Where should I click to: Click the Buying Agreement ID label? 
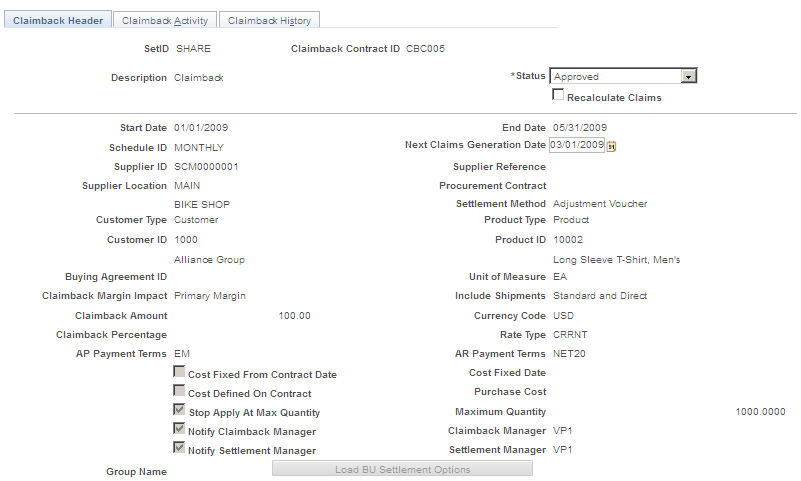[116, 277]
